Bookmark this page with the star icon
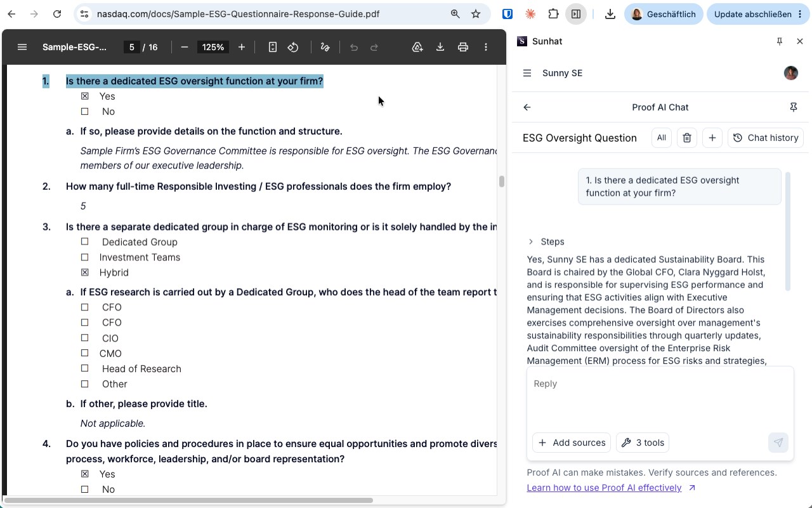The image size is (812, 508). tap(476, 14)
